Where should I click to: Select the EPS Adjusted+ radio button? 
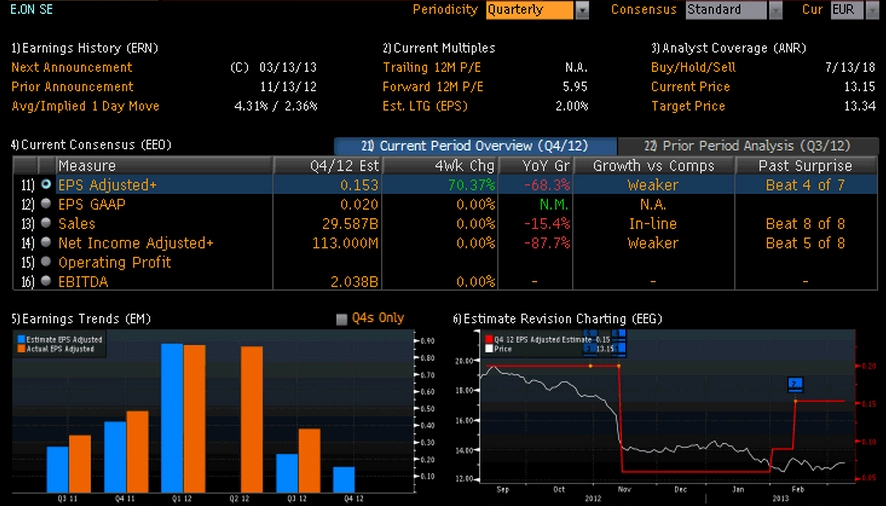click(46, 184)
